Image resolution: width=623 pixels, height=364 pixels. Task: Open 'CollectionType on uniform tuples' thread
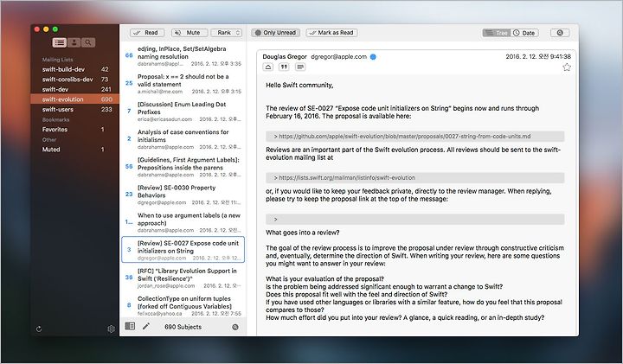click(183, 306)
